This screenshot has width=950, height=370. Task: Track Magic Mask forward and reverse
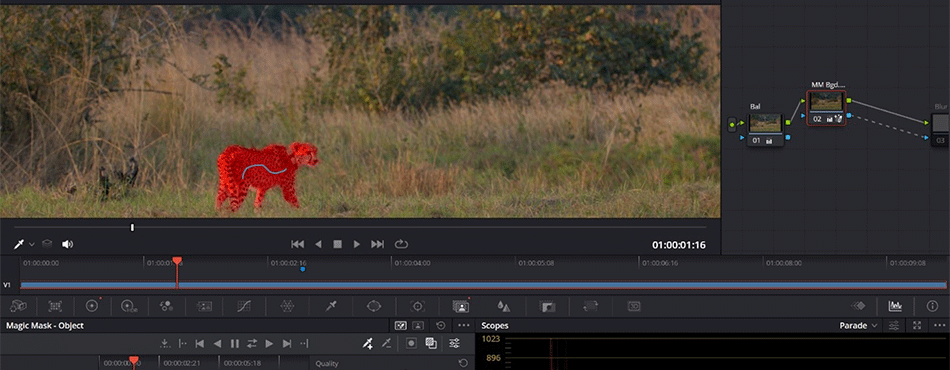point(252,344)
